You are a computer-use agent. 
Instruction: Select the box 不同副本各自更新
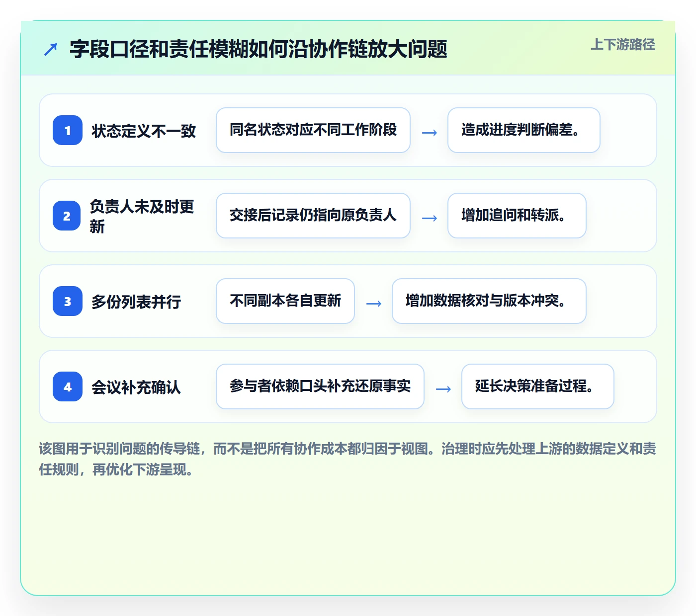(x=285, y=301)
